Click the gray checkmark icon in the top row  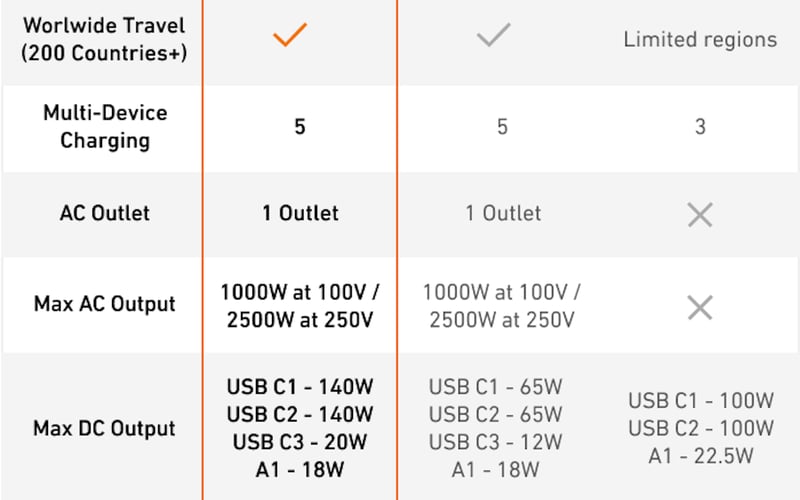(x=494, y=36)
